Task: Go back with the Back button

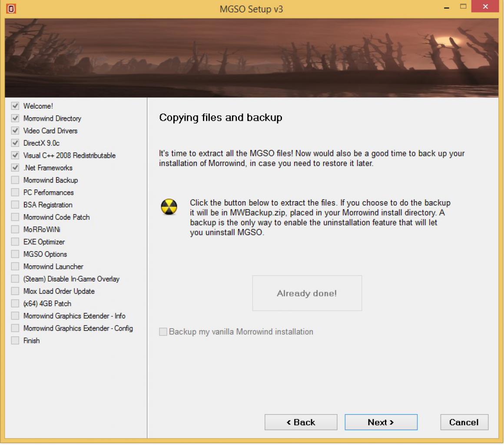Action: point(301,422)
